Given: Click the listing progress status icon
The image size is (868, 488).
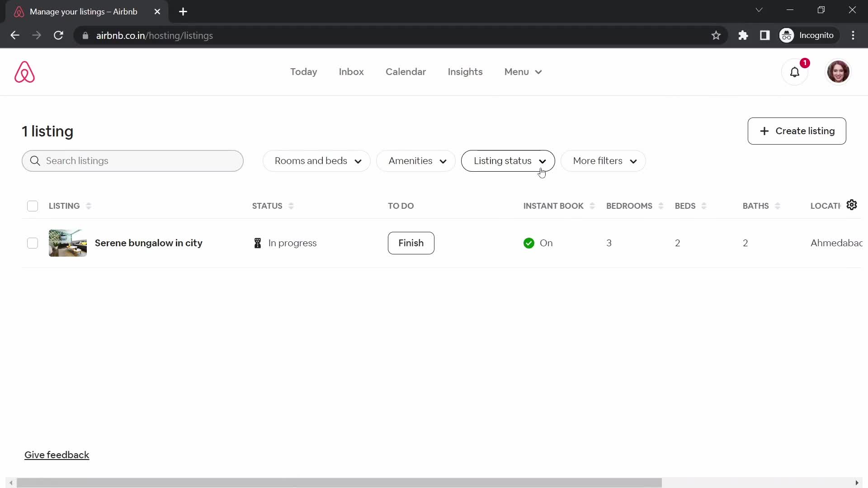Looking at the screenshot, I should (258, 243).
